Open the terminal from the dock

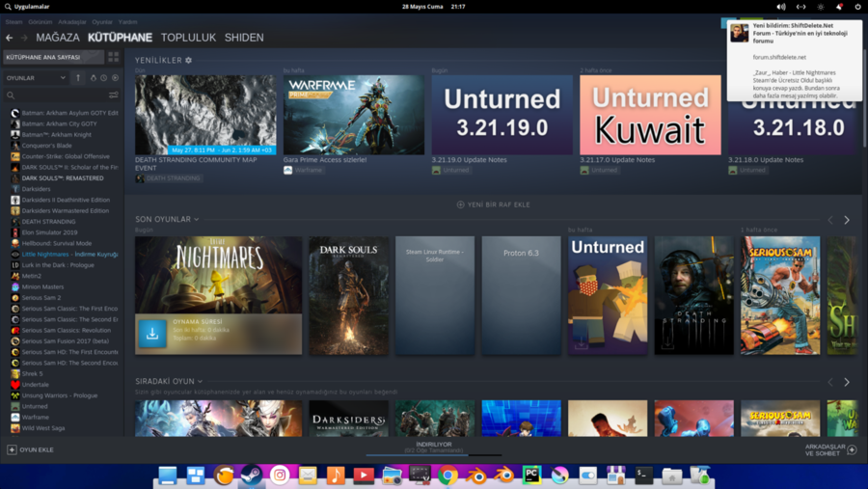tap(643, 475)
